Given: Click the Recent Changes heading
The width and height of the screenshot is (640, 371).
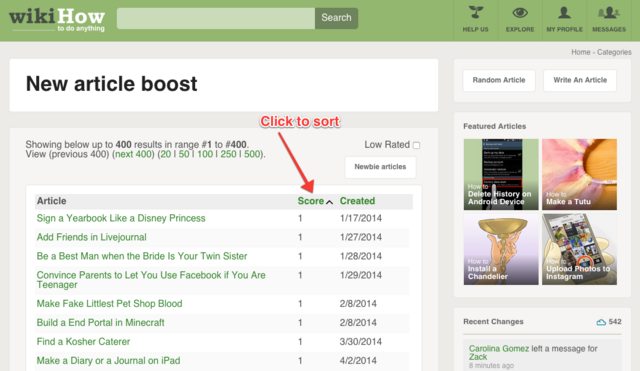Looking at the screenshot, I should click(493, 322).
